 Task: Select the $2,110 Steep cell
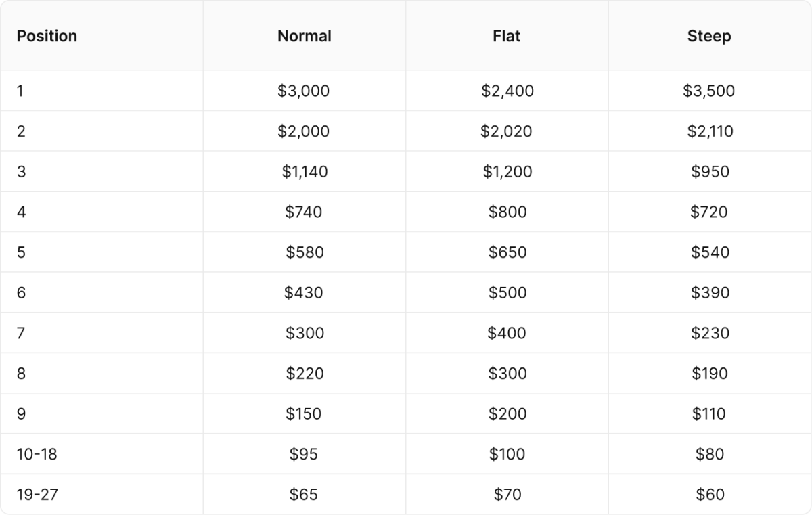pyautogui.click(x=710, y=131)
